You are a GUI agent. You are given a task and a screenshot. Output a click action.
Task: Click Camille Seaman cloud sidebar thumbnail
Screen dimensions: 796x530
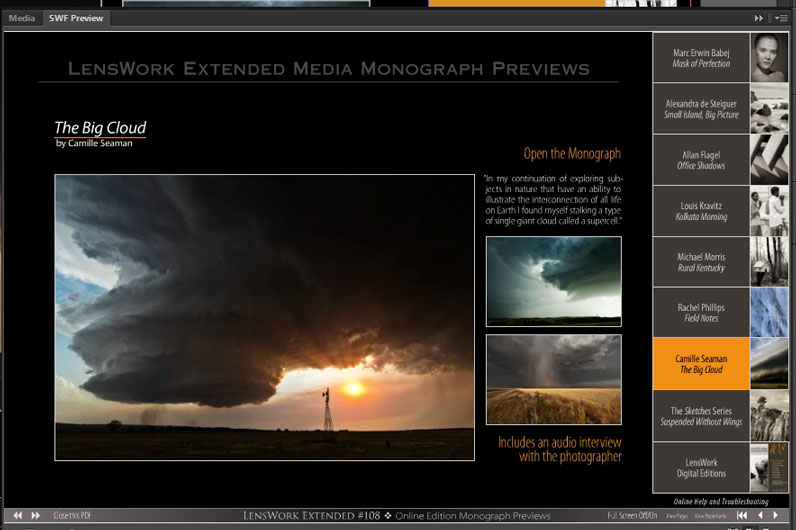(769, 364)
